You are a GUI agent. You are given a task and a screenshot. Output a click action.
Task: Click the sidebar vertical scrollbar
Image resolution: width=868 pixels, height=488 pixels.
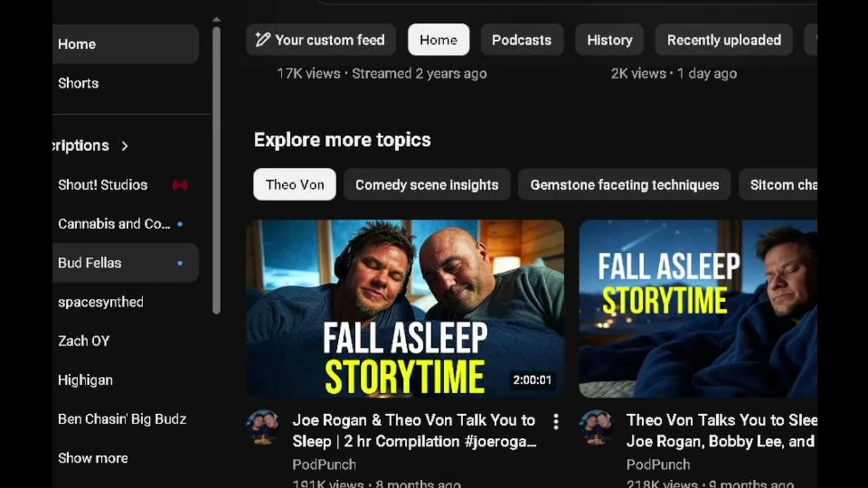[x=216, y=169]
